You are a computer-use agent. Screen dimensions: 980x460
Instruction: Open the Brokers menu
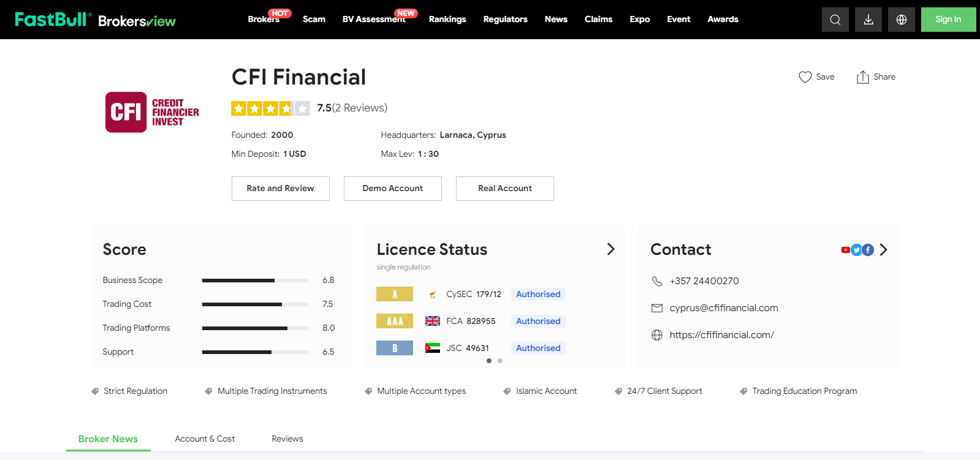264,20
